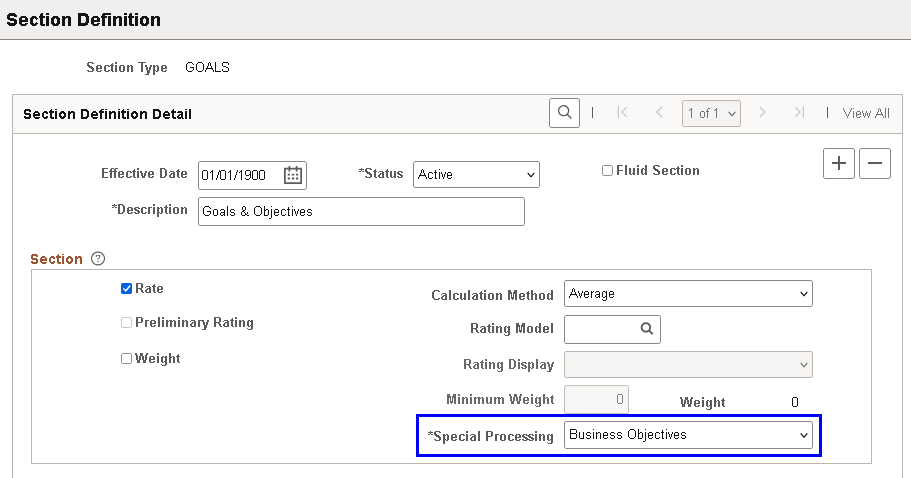Viewport: 911px width, 478px height.
Task: Expand Calculation Method dropdown showing Average
Action: pos(688,293)
